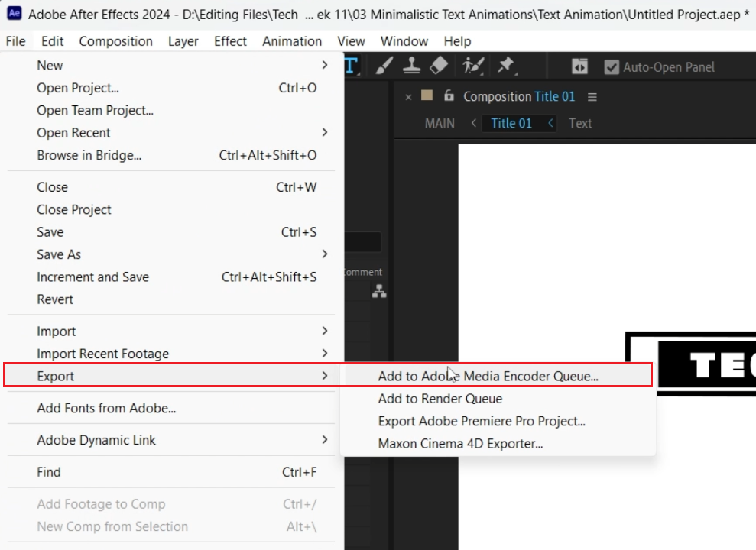
Task: Select the Roto Brush tool
Action: tap(473, 66)
